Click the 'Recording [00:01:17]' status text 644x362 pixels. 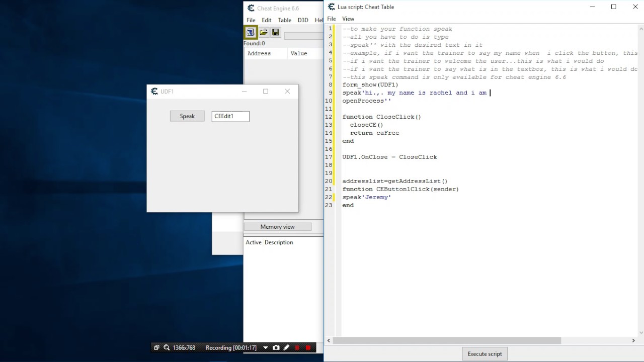(x=231, y=347)
